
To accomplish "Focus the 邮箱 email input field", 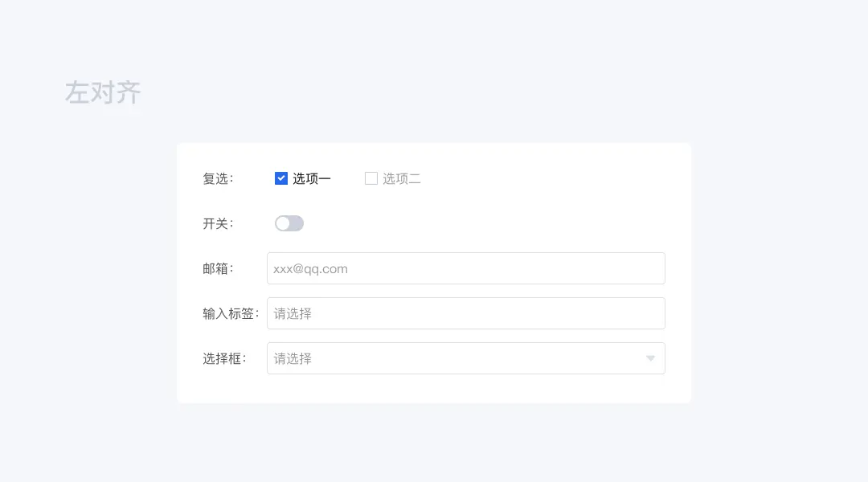I will [466, 268].
